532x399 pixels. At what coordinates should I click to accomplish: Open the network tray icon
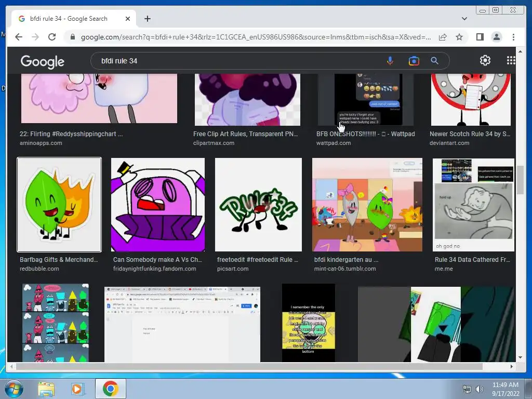point(467,389)
